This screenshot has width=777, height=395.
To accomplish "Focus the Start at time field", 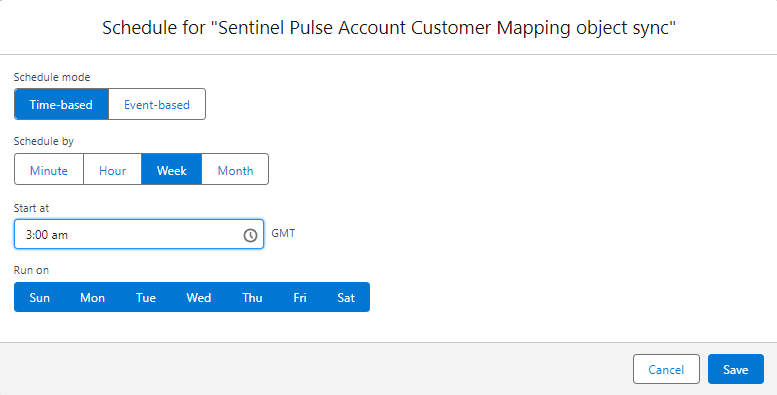I will [x=139, y=234].
